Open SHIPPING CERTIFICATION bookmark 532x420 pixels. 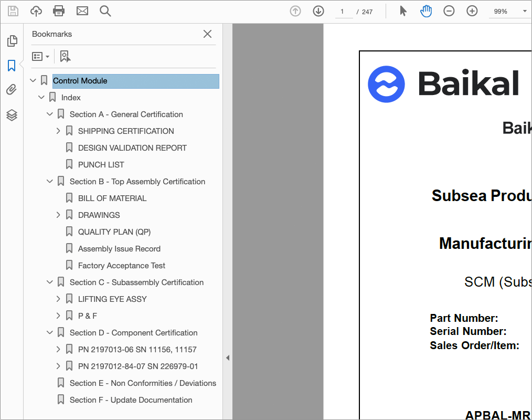click(x=126, y=131)
